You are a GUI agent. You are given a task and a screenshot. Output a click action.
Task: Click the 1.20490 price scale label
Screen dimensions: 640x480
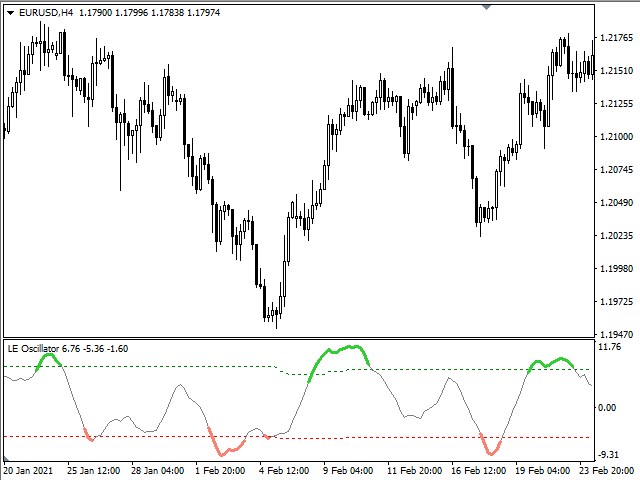[616, 202]
